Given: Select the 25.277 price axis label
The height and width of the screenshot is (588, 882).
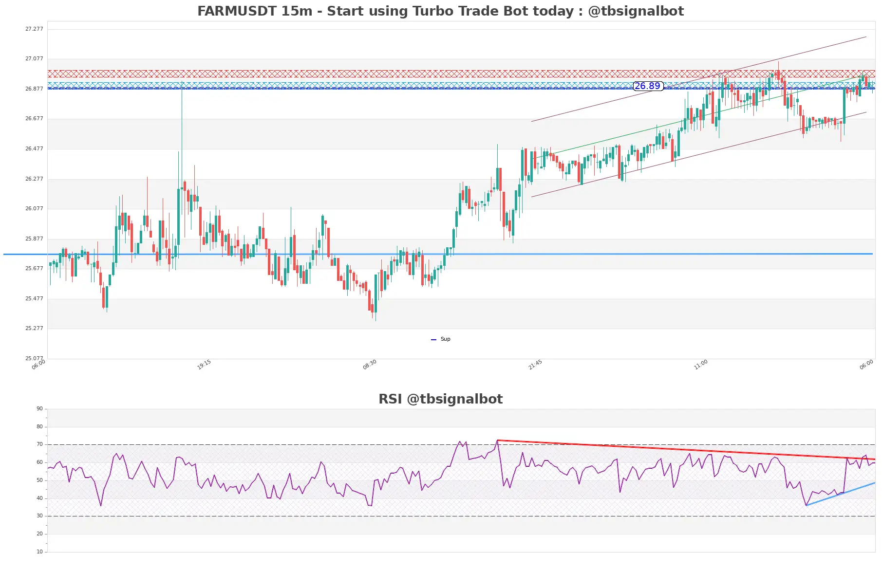Looking at the screenshot, I should coord(34,329).
